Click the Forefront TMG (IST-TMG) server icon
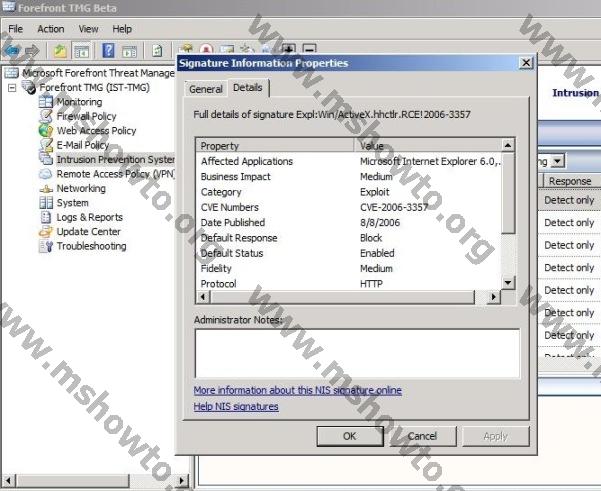The width and height of the screenshot is (601, 491). point(29,87)
